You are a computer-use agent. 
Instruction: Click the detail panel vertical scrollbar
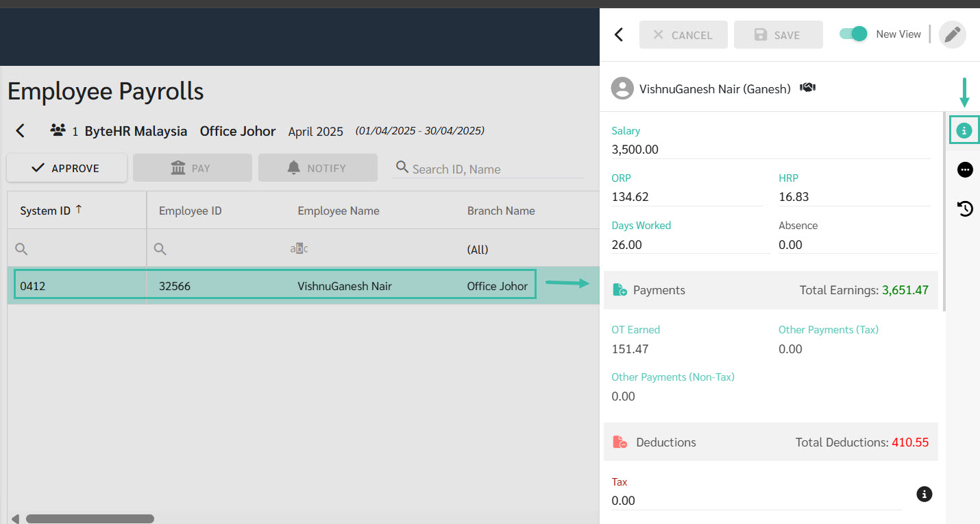pos(944,211)
